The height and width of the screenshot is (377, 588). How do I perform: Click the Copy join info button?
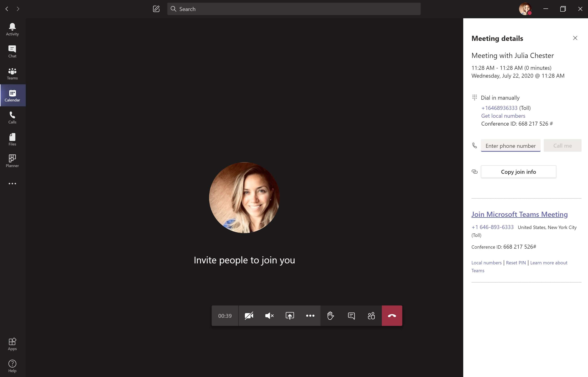518,172
